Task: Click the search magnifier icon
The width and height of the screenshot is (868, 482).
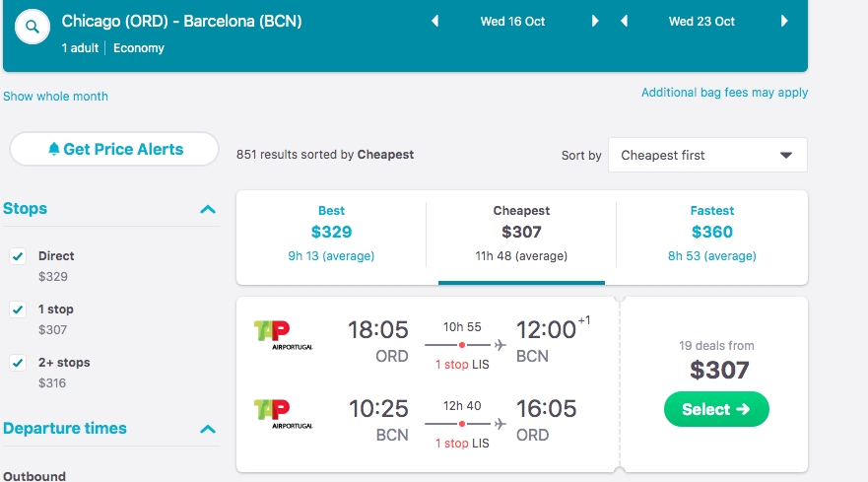Action: pyautogui.click(x=32, y=28)
